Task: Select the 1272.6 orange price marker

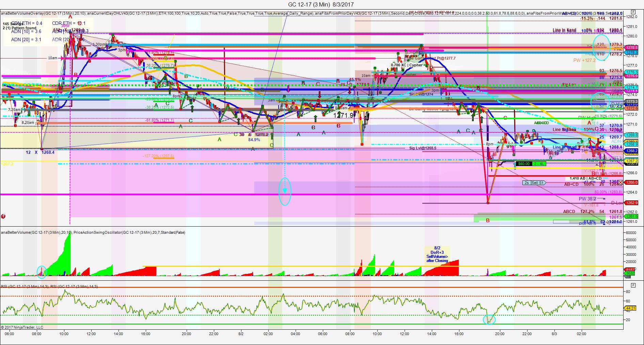Action: (632, 108)
